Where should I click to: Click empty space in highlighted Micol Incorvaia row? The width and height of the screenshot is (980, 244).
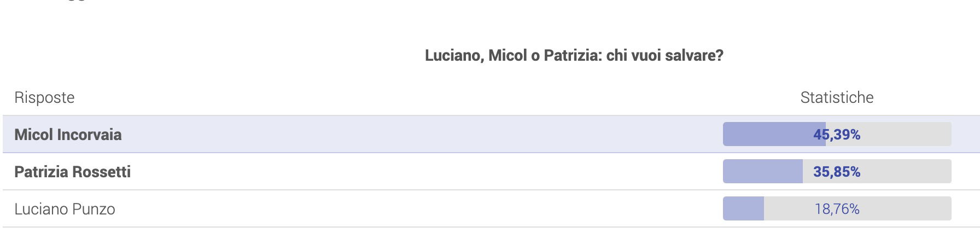coord(421,134)
